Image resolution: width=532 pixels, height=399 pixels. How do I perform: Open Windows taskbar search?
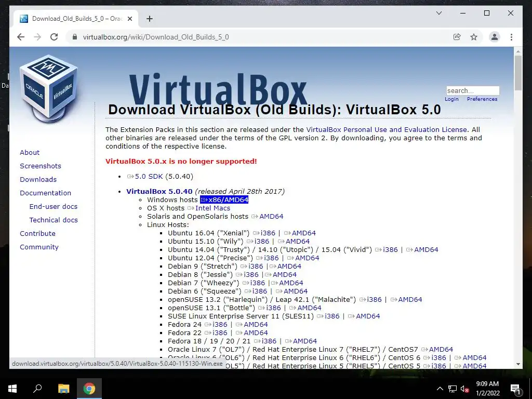(x=37, y=389)
